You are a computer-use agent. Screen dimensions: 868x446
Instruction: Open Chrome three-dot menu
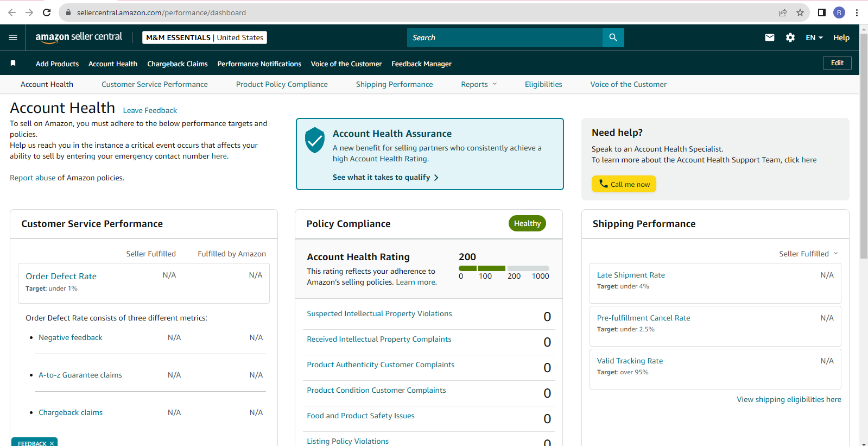coord(857,12)
